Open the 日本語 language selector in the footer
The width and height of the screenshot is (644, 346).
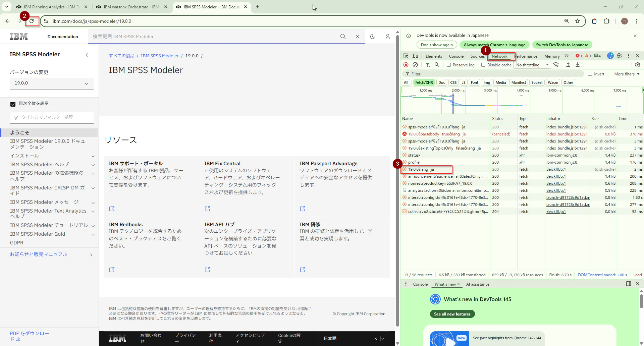354,339
